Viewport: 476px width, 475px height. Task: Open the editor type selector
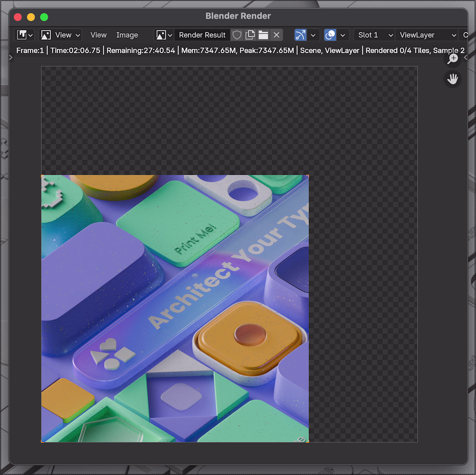click(25, 35)
